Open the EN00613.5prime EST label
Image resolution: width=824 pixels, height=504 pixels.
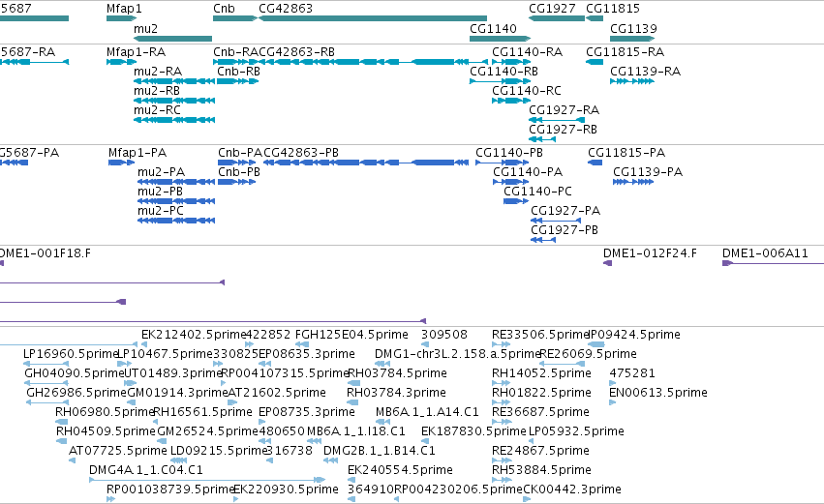click(658, 393)
